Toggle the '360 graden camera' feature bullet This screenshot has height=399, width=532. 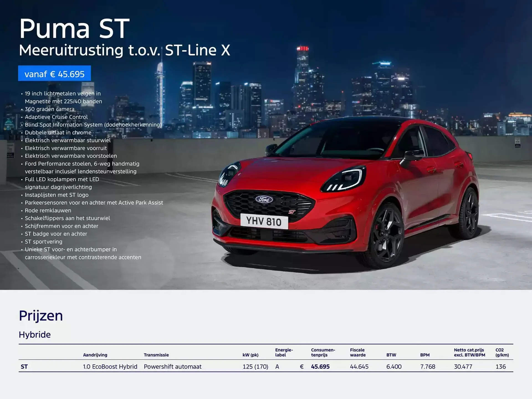tap(49, 109)
